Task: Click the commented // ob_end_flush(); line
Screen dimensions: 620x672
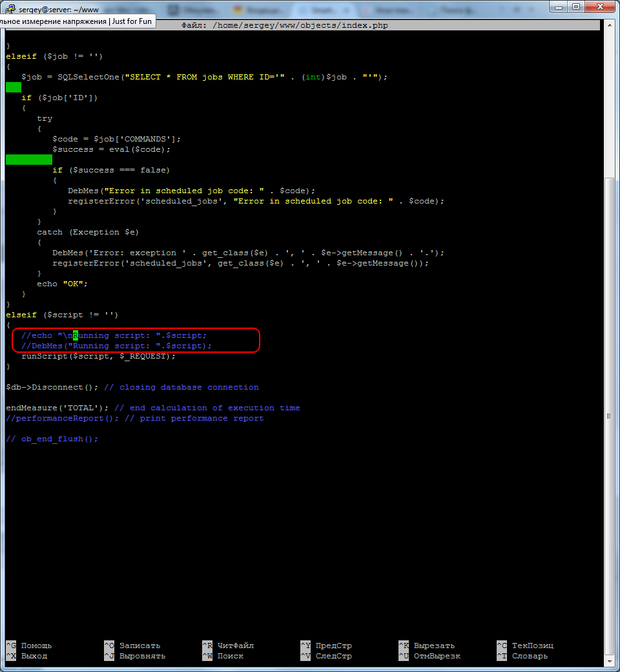Action: [x=52, y=439]
